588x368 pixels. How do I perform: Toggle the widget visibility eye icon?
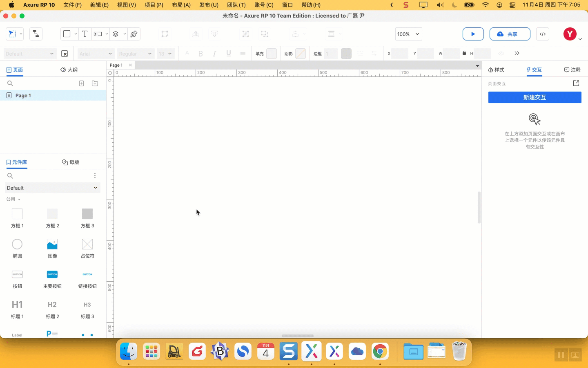point(501,54)
